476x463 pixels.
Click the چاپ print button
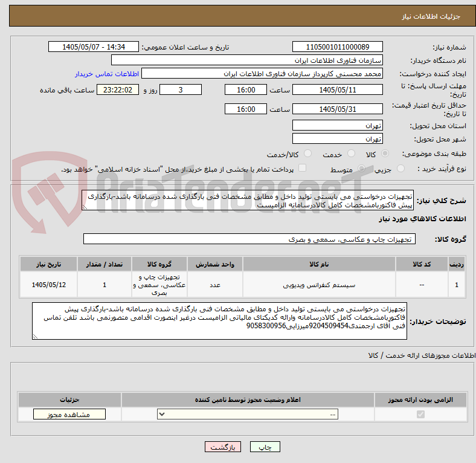265,447
